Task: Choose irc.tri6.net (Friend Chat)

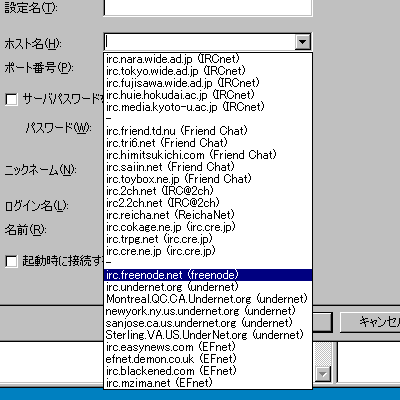Action: [208, 143]
